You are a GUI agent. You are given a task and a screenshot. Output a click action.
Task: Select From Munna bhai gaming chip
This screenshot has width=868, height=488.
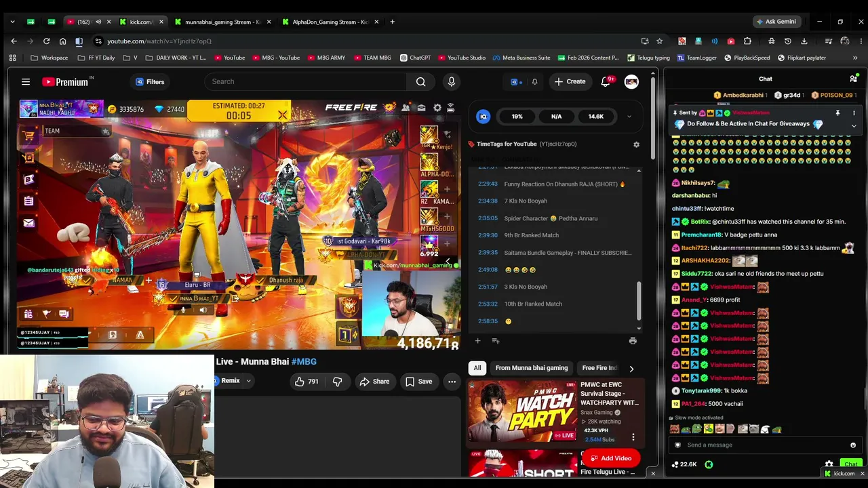532,368
